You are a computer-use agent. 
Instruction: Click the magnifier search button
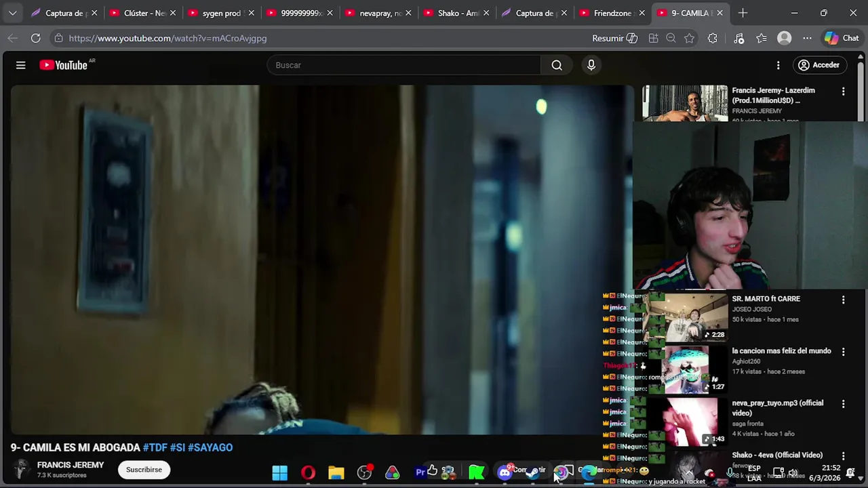557,65
